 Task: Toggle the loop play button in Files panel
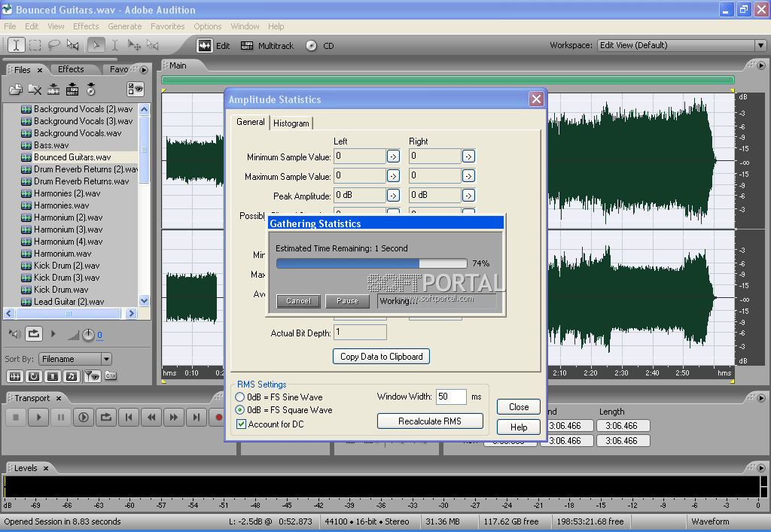pos(34,333)
